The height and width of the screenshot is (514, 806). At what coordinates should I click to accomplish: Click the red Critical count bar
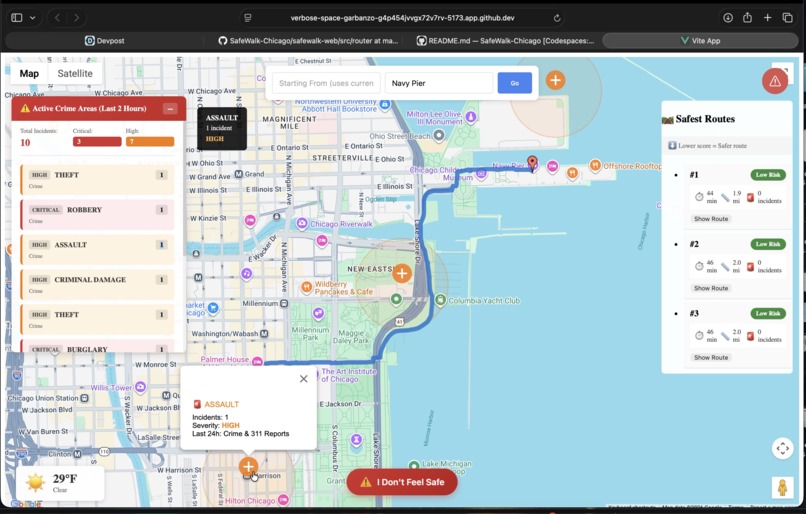[x=97, y=142]
